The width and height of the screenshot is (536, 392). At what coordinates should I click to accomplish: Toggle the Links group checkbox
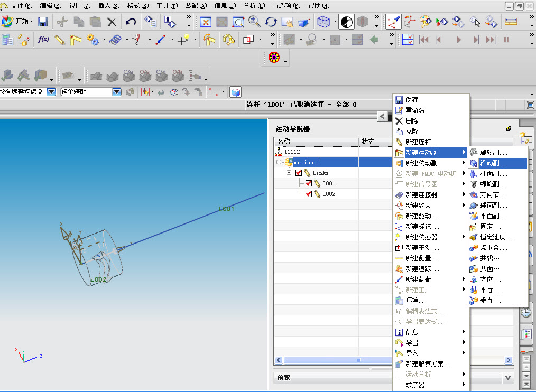[x=299, y=173]
